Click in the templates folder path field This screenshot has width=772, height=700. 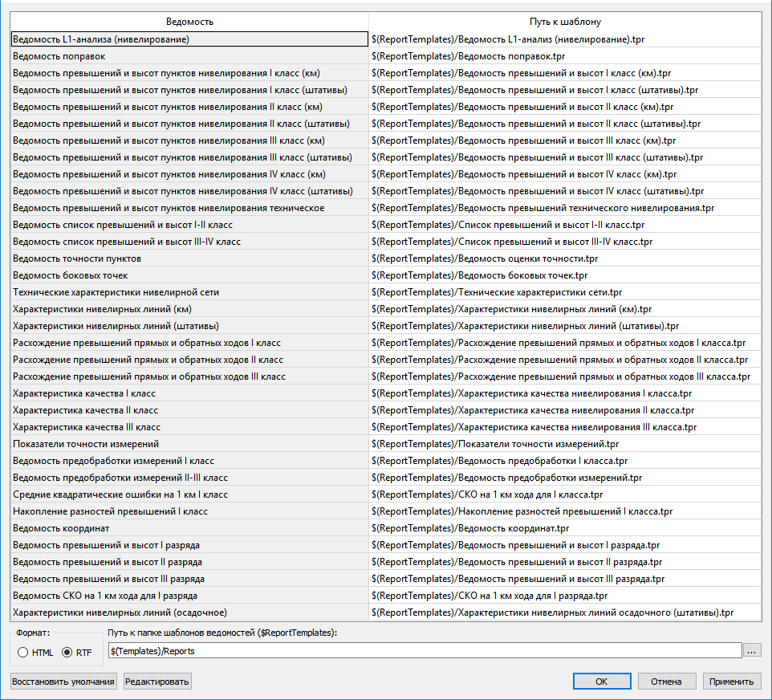pyautogui.click(x=424, y=651)
